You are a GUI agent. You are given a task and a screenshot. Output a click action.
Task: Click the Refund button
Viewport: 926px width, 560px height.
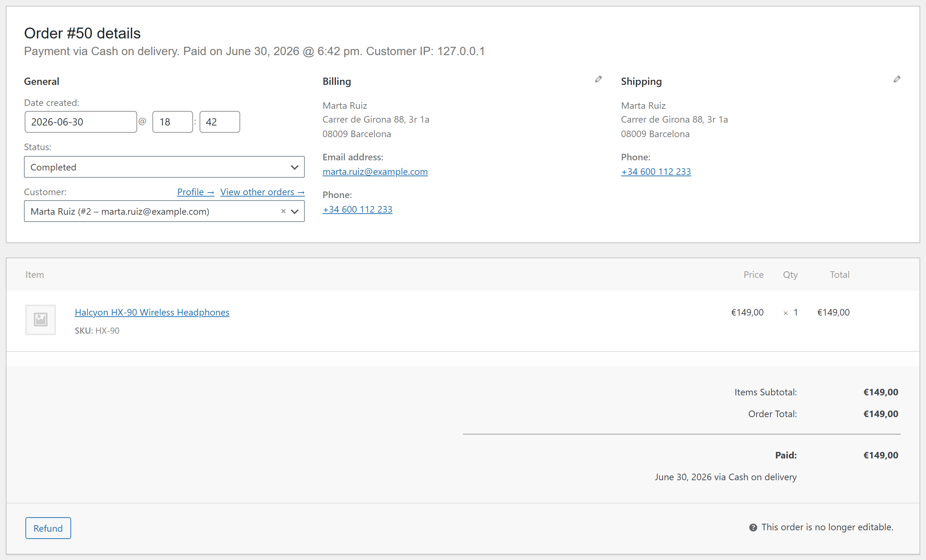(x=48, y=528)
